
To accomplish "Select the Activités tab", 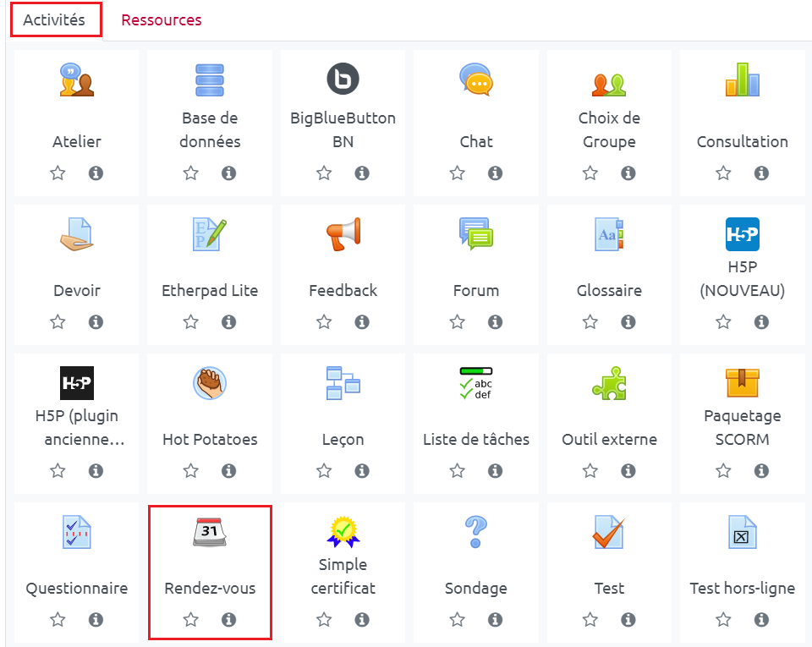I will click(x=55, y=20).
